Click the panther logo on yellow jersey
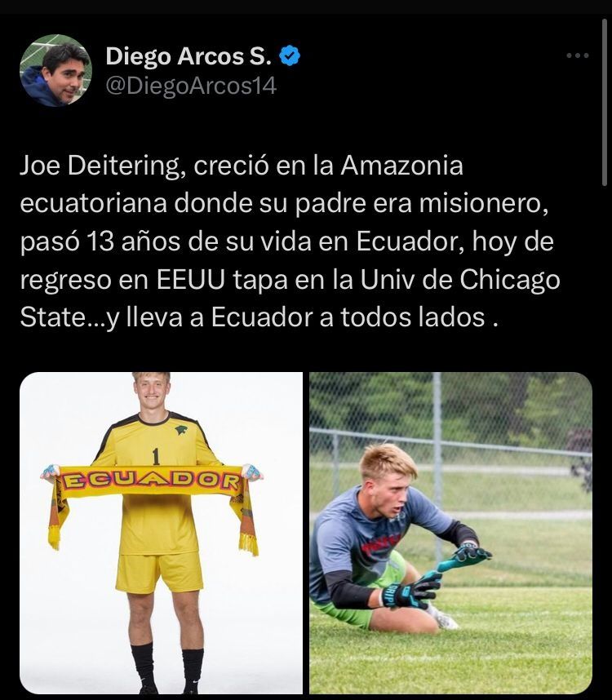The image size is (612, 700). pyautogui.click(x=181, y=430)
